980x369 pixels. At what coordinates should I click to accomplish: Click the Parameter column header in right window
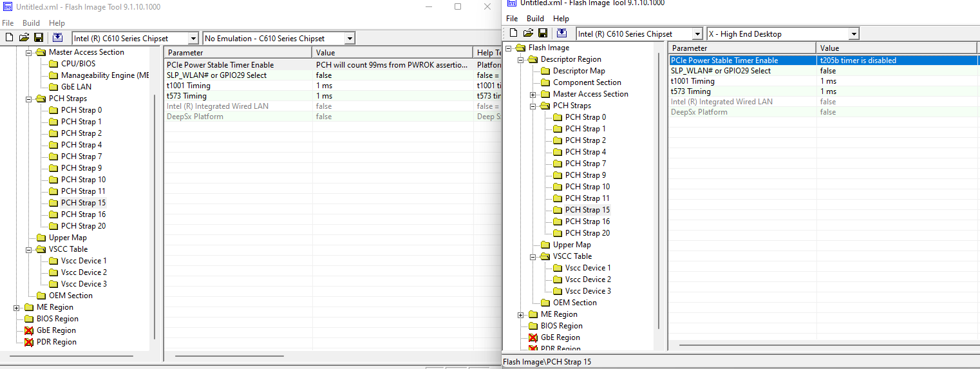click(x=742, y=48)
